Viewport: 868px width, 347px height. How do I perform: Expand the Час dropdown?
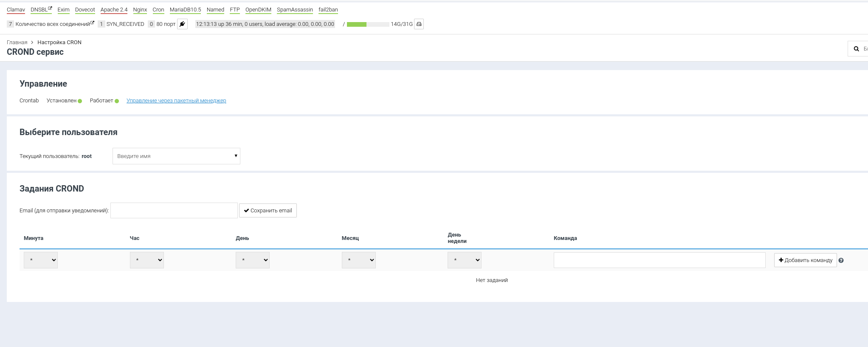click(147, 260)
